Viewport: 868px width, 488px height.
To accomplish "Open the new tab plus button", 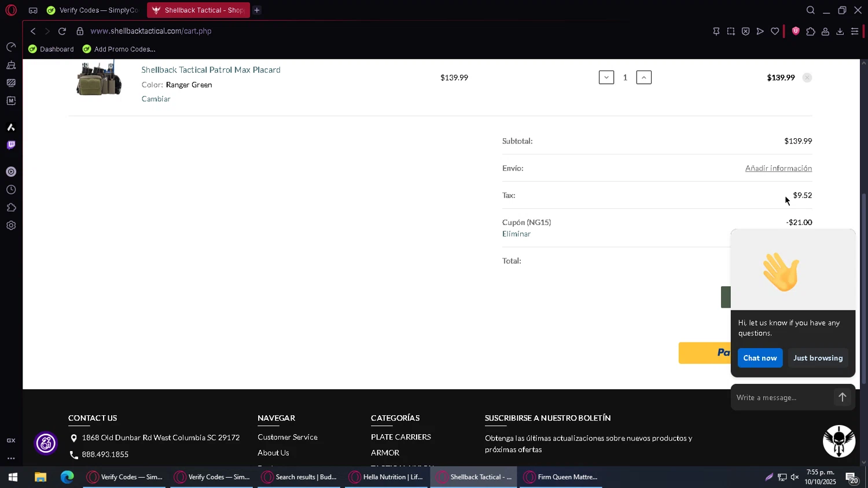I will coord(257,10).
